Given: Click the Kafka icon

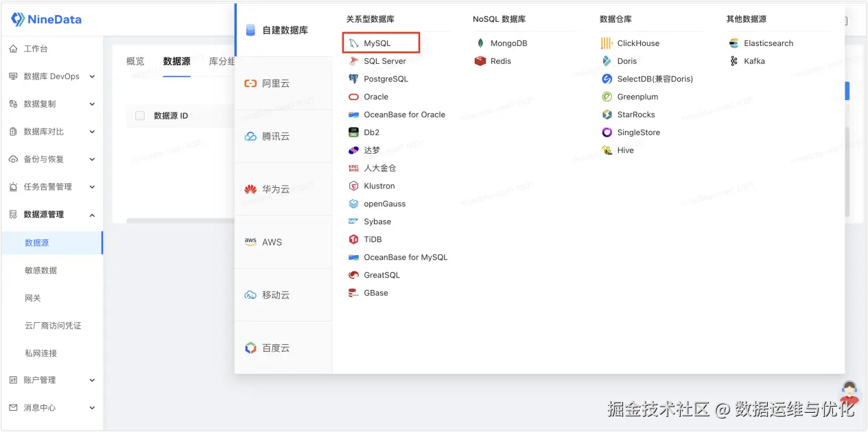Looking at the screenshot, I should (734, 61).
